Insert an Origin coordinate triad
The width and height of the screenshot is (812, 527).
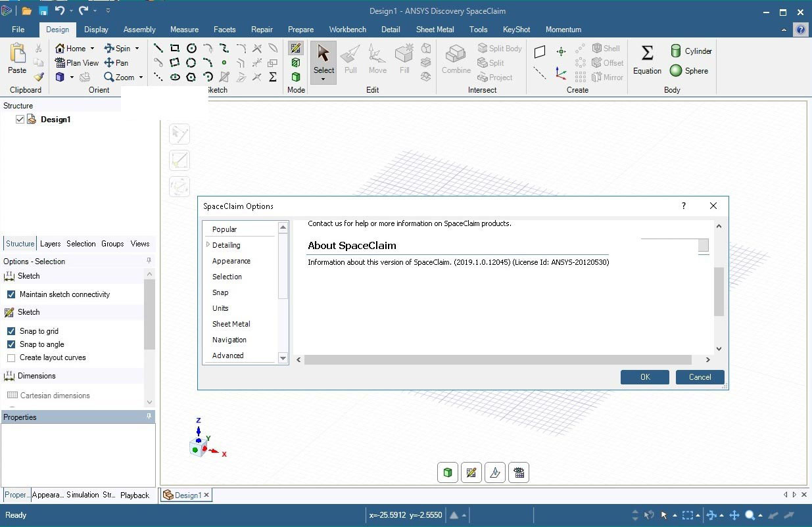561,74
